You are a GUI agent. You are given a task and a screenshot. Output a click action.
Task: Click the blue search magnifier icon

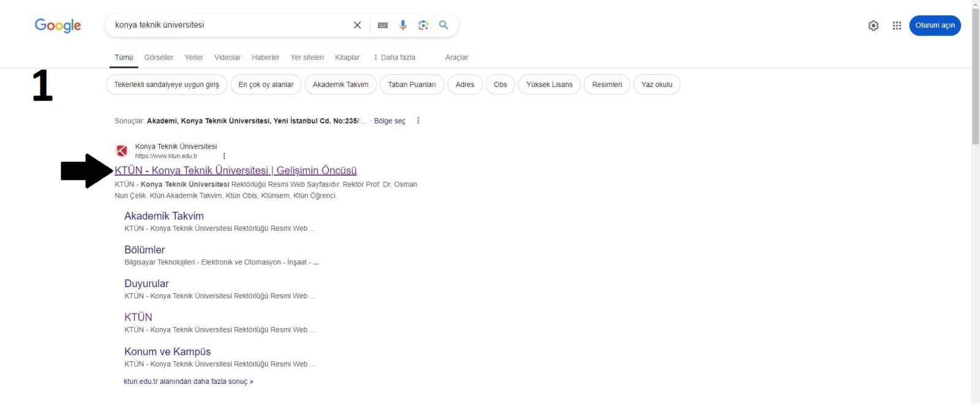444,25
